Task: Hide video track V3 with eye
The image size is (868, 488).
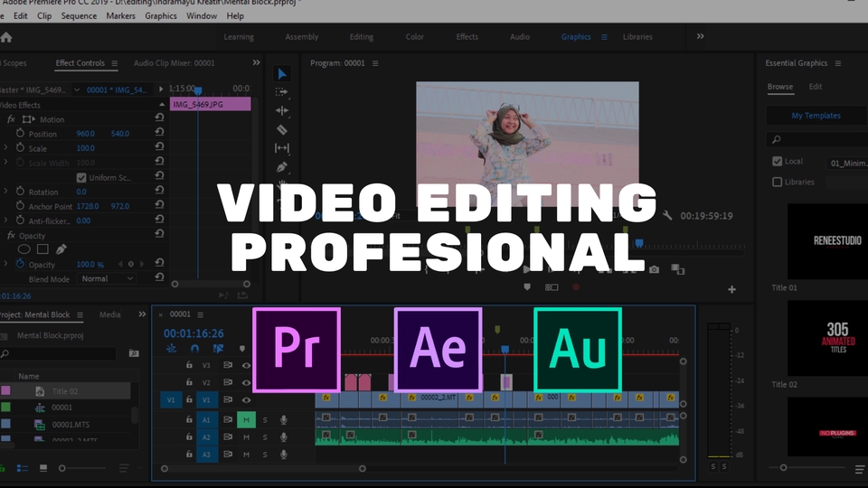Action: (x=246, y=365)
